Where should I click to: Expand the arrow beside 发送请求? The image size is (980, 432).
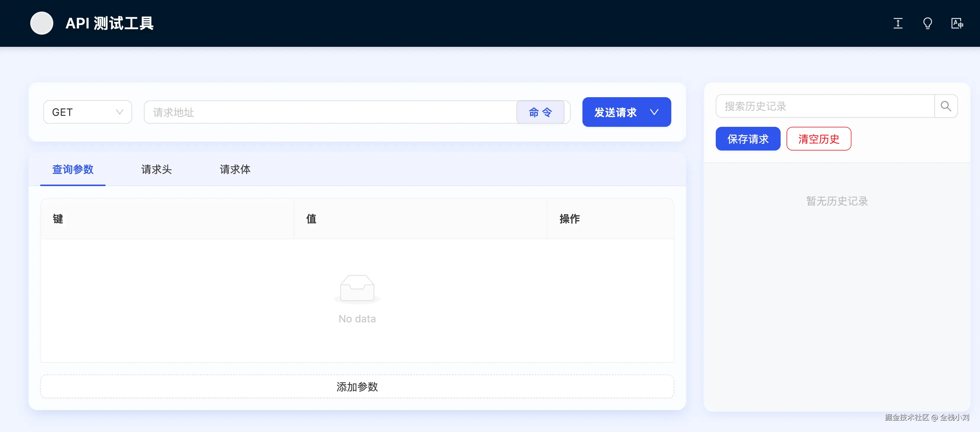[x=654, y=112]
